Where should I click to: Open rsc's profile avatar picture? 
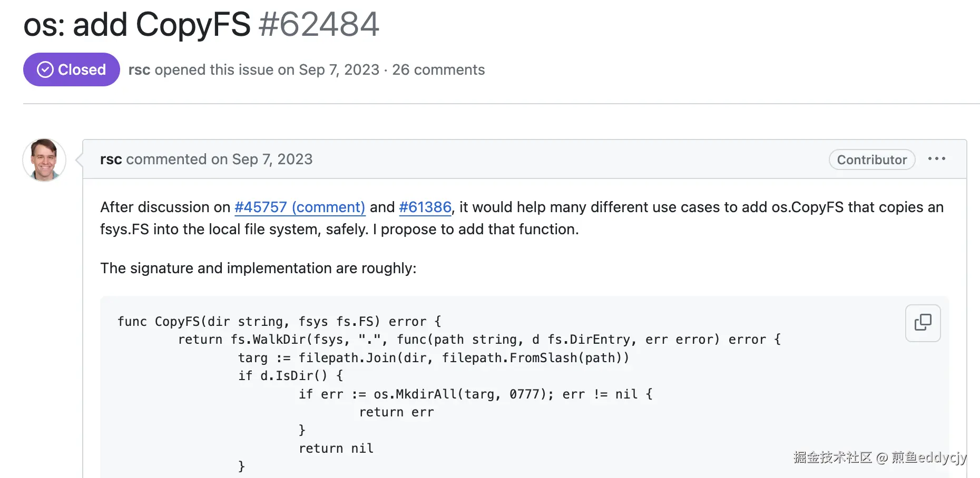pyautogui.click(x=44, y=160)
